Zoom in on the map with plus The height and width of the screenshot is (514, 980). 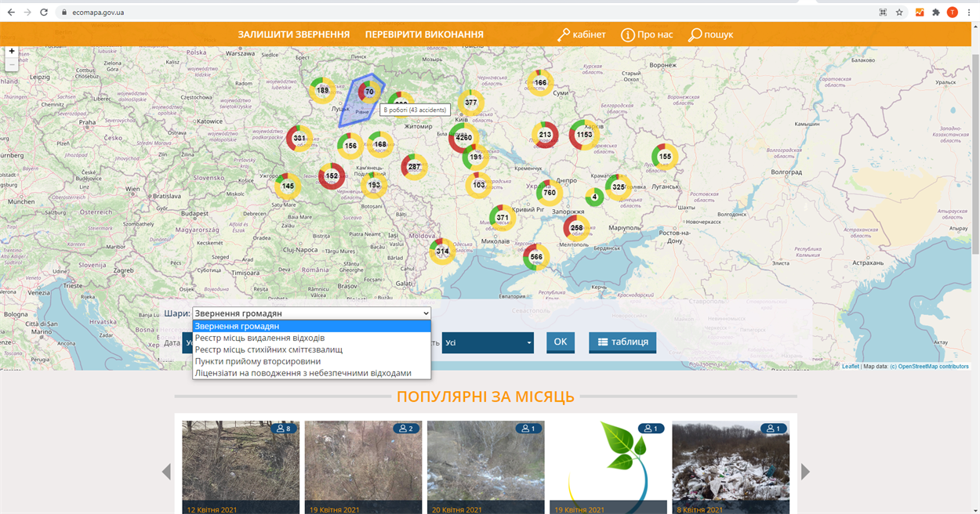(12, 52)
